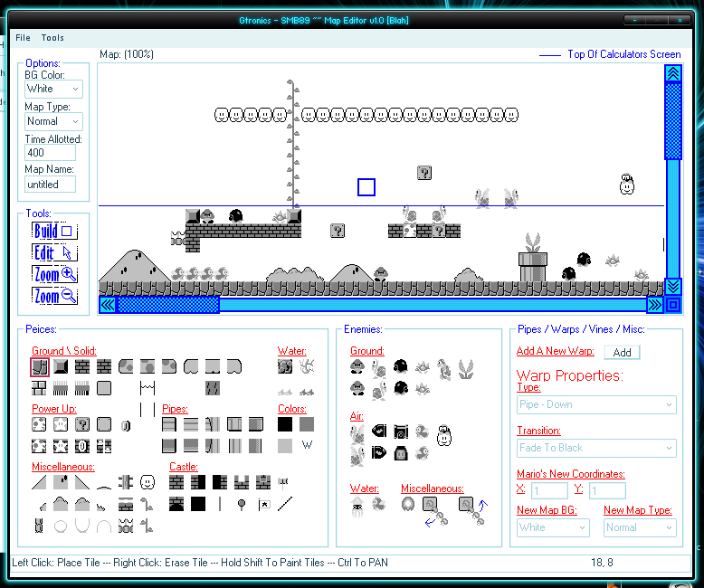Select the white W color swatch
This screenshot has width=704, height=588.
point(307,445)
